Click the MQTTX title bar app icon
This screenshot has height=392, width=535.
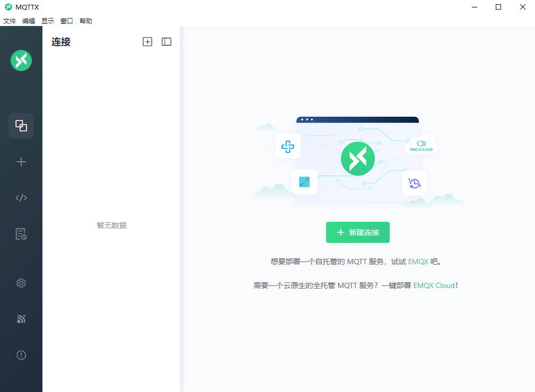(x=8, y=7)
